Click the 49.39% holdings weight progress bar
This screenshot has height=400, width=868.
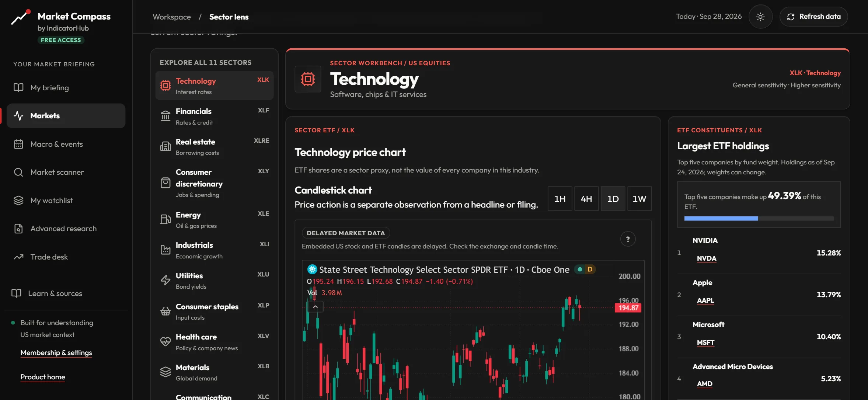(x=759, y=219)
